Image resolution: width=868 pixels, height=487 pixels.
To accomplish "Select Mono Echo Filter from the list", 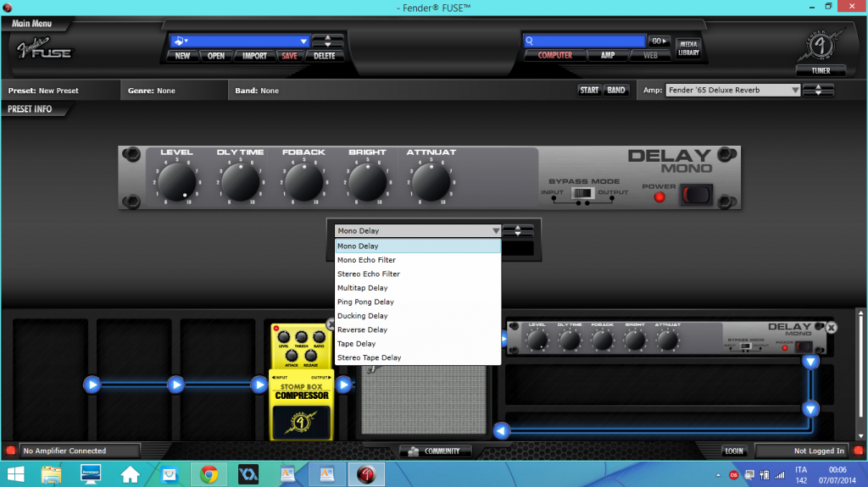I will [x=418, y=260].
